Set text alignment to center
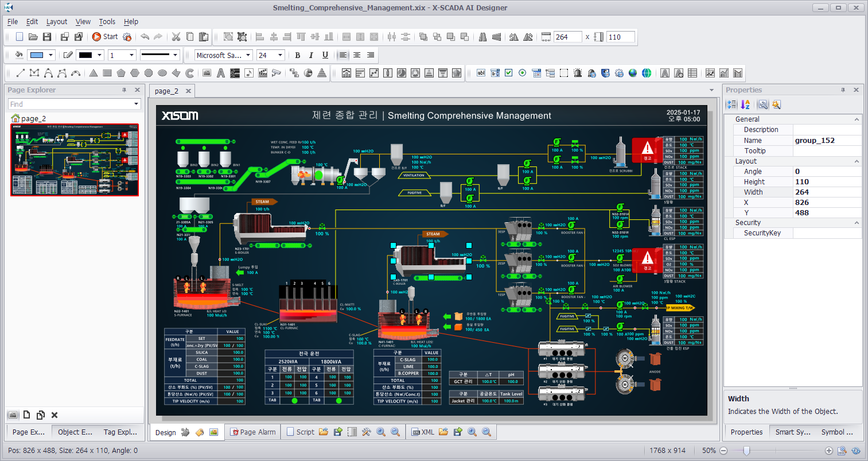 pos(357,55)
